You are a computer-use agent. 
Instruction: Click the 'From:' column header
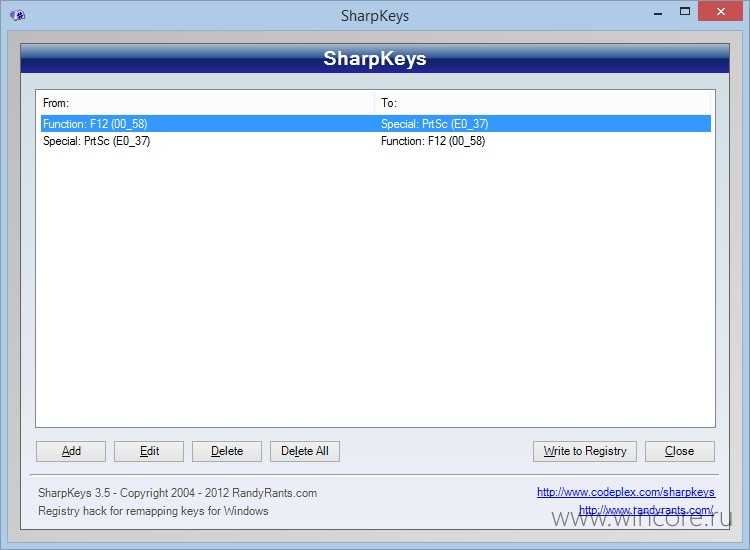click(x=206, y=103)
